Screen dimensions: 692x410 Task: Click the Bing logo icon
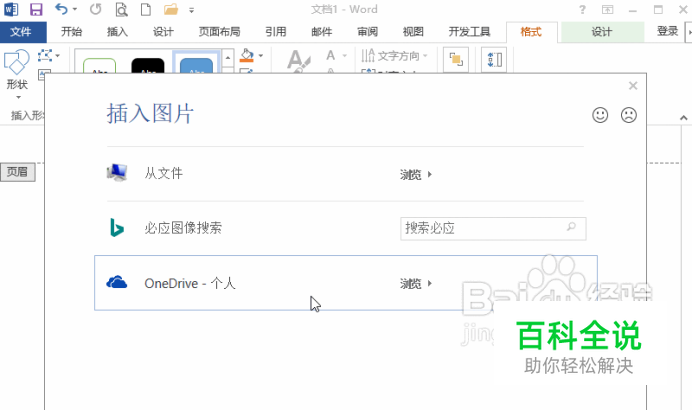pyautogui.click(x=117, y=228)
